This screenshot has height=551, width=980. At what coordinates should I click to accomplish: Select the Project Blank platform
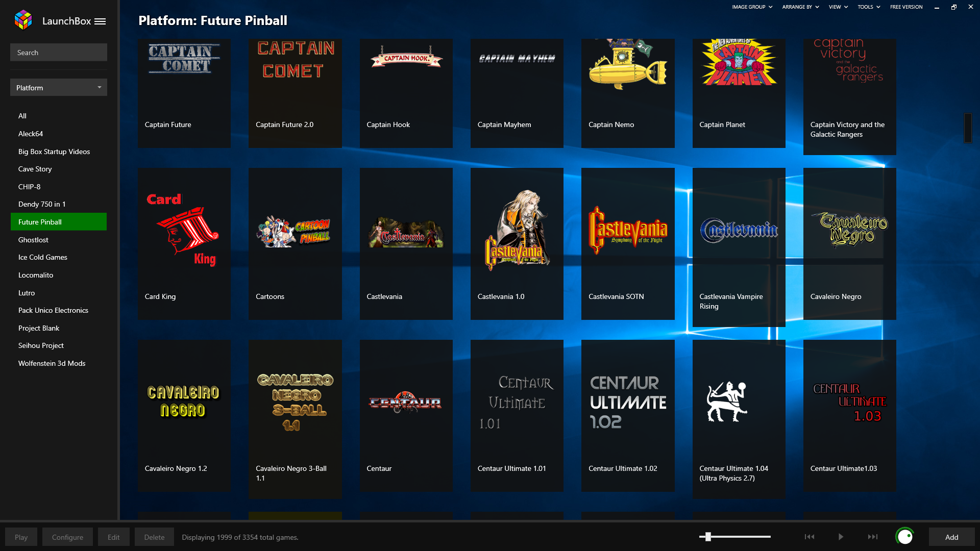coord(59,328)
